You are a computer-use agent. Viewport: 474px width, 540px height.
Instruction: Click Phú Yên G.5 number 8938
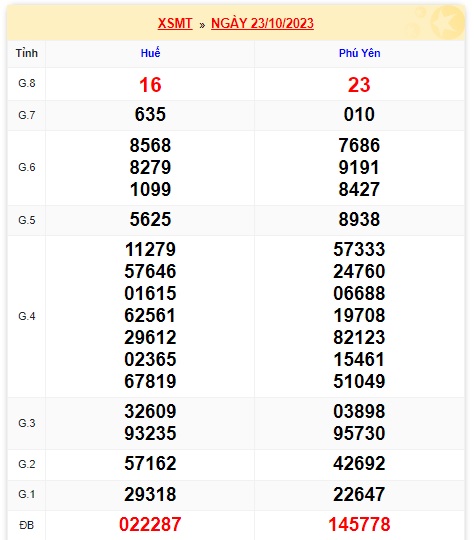click(x=359, y=219)
